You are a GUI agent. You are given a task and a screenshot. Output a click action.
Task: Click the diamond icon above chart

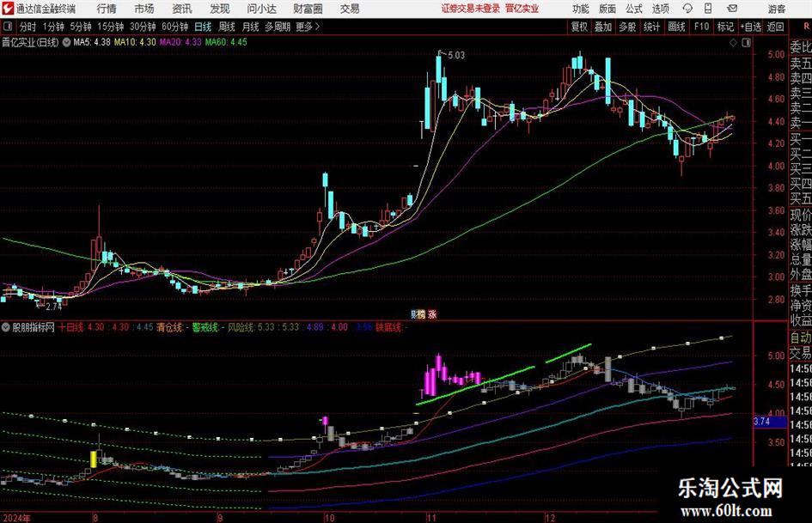click(733, 43)
